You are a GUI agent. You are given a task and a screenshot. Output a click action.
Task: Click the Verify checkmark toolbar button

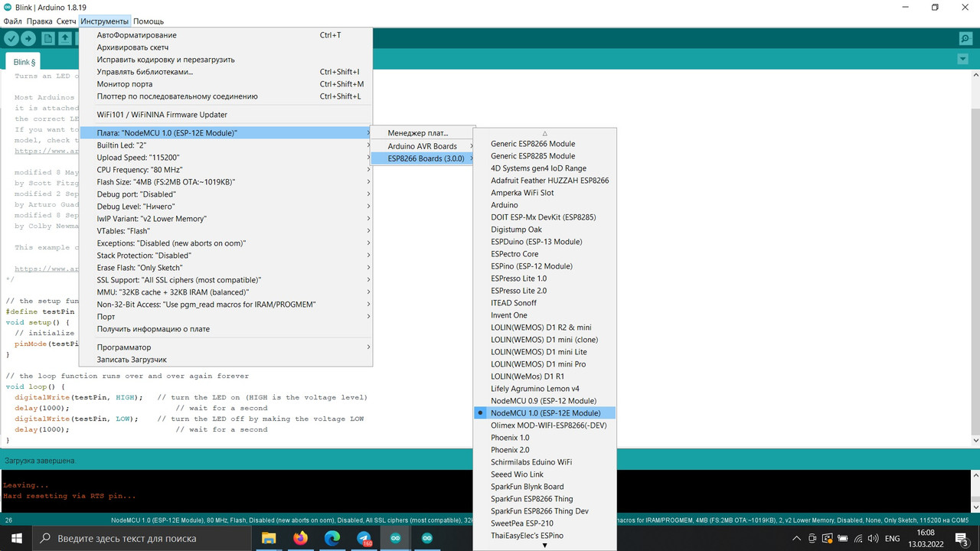tap(11, 38)
